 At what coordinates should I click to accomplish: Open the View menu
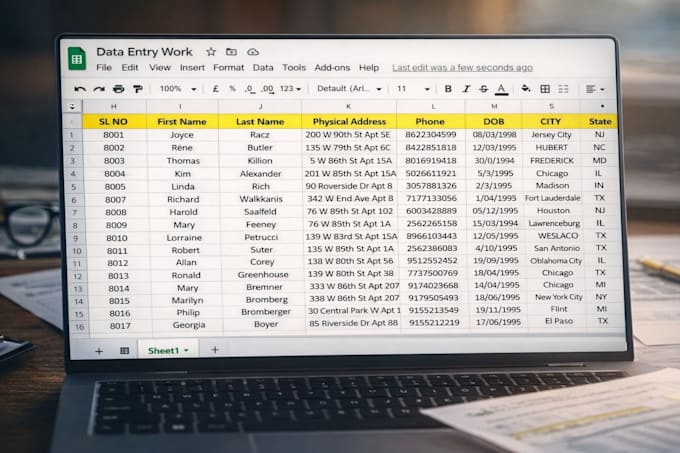pyautogui.click(x=160, y=68)
